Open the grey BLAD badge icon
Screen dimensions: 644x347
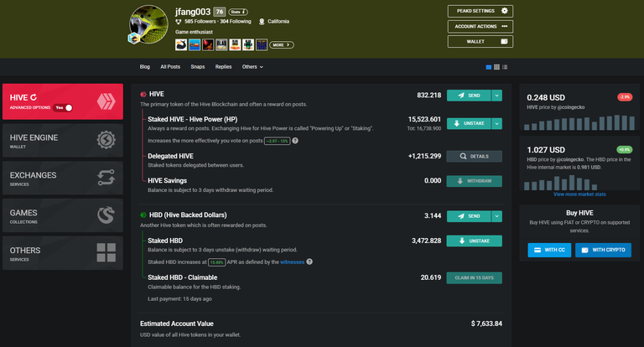point(221,44)
